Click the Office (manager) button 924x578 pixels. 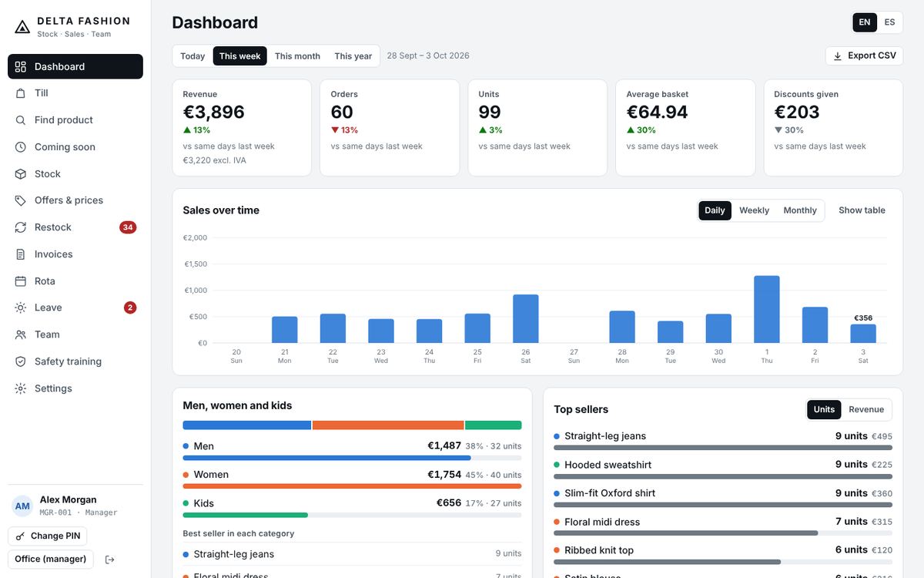coord(51,560)
